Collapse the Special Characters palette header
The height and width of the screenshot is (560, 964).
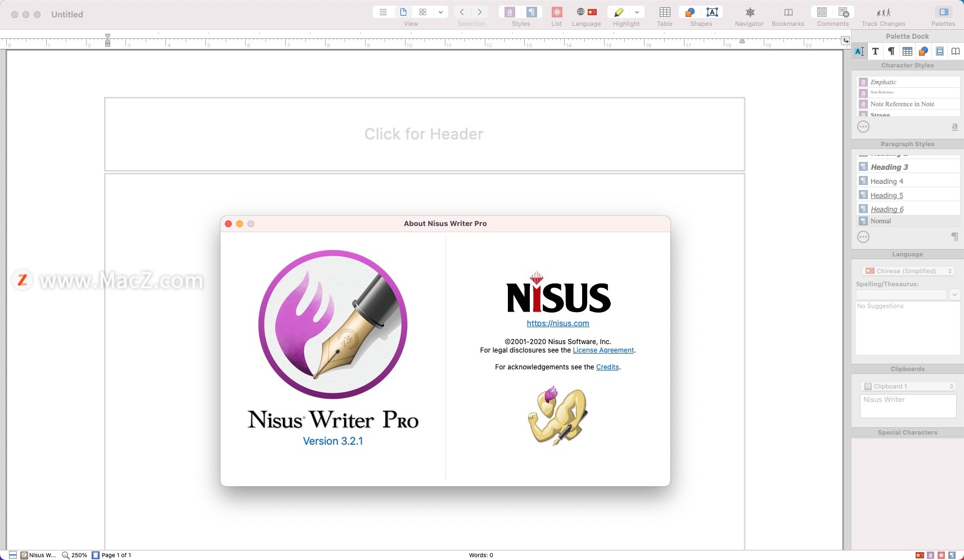[907, 432]
